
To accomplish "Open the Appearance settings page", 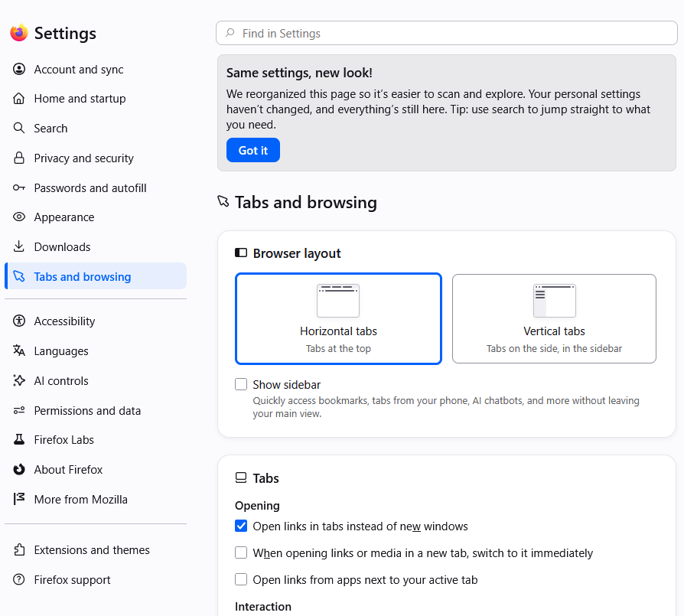I will pos(96,217).
